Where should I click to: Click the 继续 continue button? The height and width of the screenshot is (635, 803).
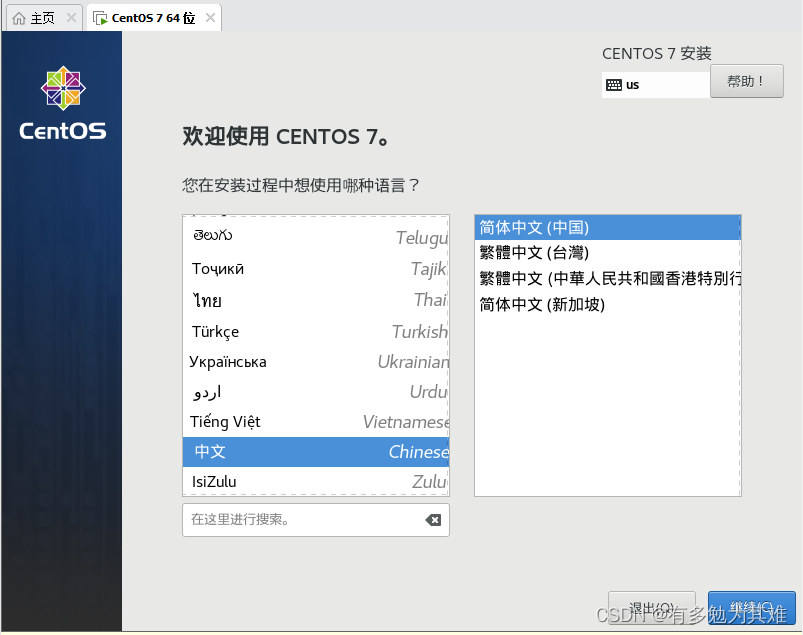click(752, 608)
